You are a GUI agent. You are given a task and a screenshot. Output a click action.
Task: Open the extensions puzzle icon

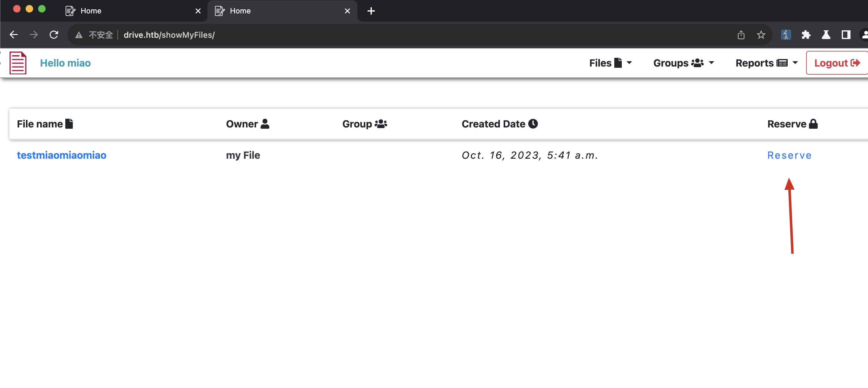click(x=806, y=35)
